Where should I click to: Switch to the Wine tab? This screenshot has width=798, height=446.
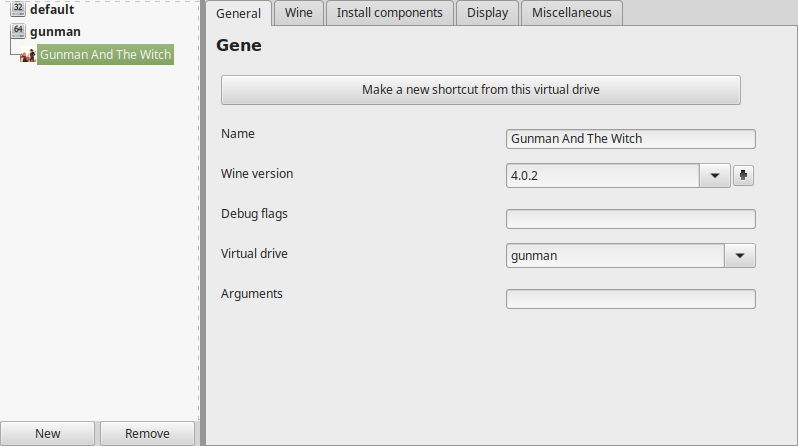point(298,13)
